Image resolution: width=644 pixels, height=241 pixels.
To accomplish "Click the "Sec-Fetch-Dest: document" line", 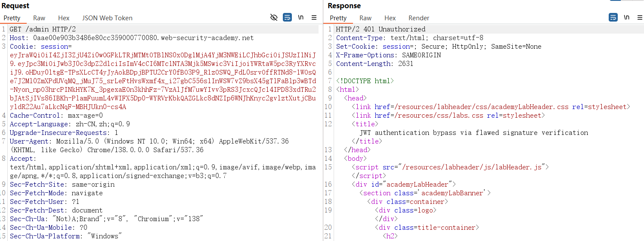I will 56,210.
